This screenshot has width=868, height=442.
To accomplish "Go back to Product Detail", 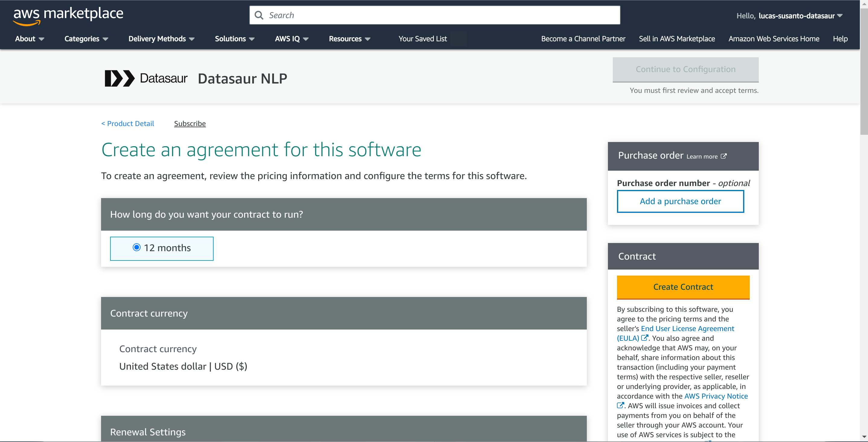I will [x=128, y=124].
